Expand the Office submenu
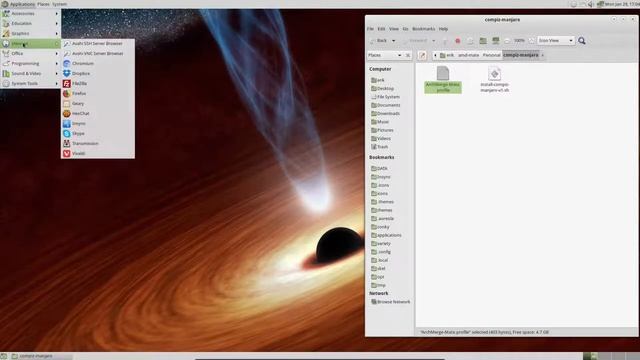The height and width of the screenshot is (360, 640). 31,53
